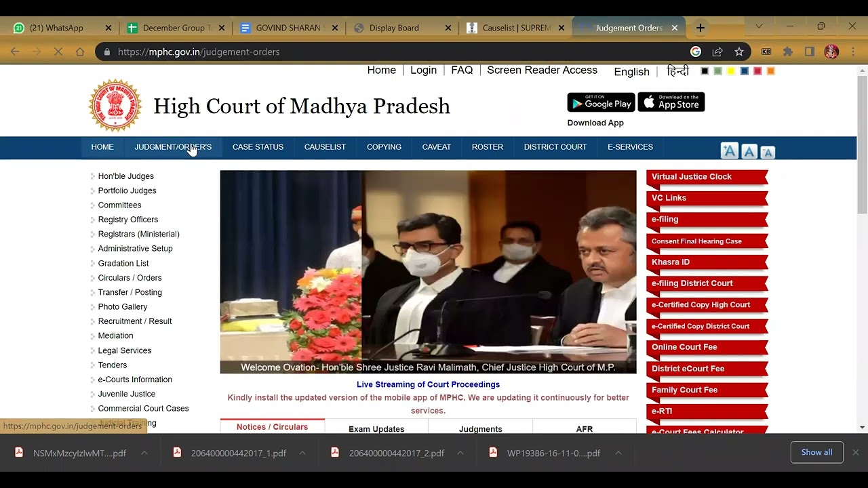Open options for 206400000442017_2.pdf download
The height and width of the screenshot is (488, 868).
click(460, 453)
